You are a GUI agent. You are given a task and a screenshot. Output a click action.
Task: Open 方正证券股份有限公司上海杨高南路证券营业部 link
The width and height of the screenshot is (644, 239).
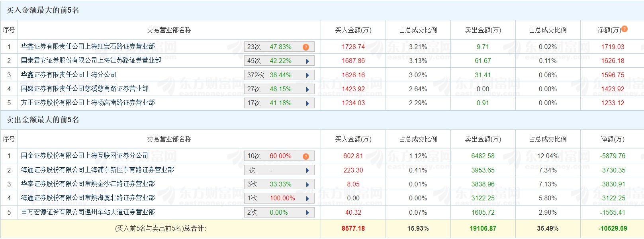[88, 102]
